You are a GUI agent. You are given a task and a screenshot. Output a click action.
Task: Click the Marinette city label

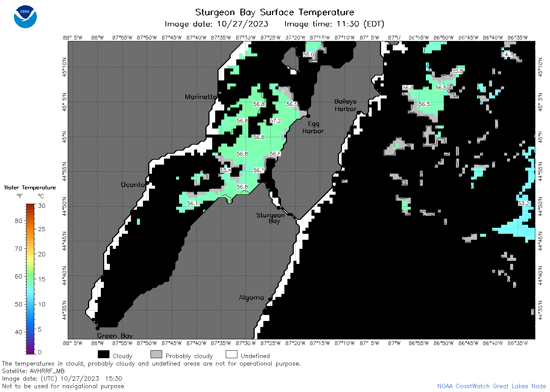coord(201,97)
